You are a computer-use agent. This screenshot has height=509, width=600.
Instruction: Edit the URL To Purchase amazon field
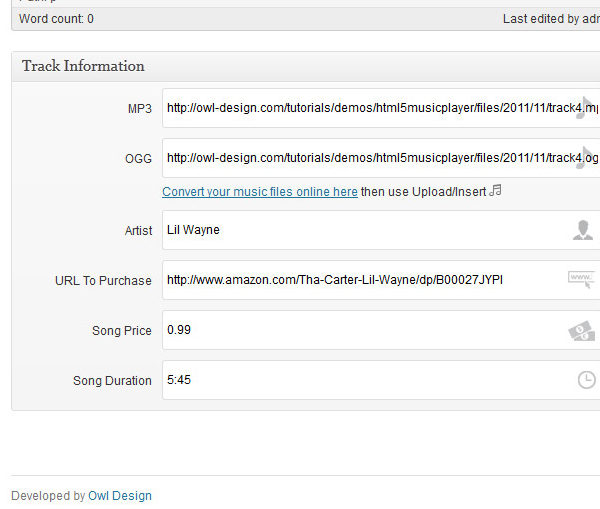(x=381, y=280)
